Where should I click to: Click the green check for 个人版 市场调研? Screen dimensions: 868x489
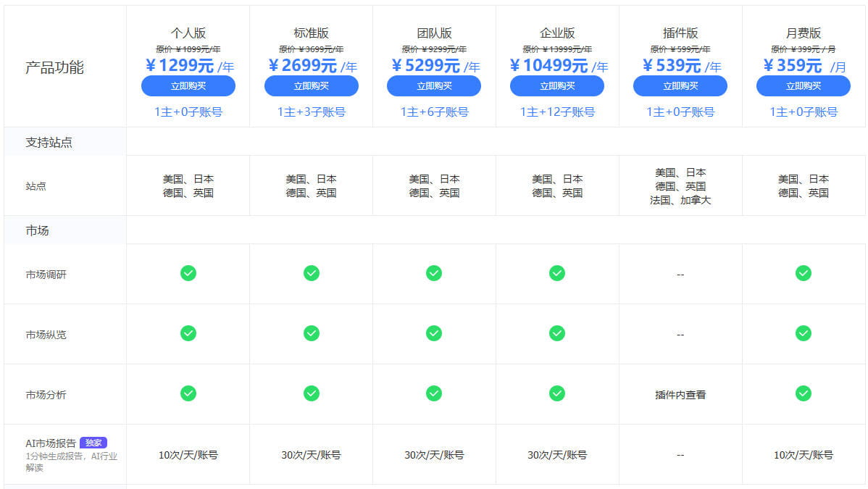[x=188, y=274]
